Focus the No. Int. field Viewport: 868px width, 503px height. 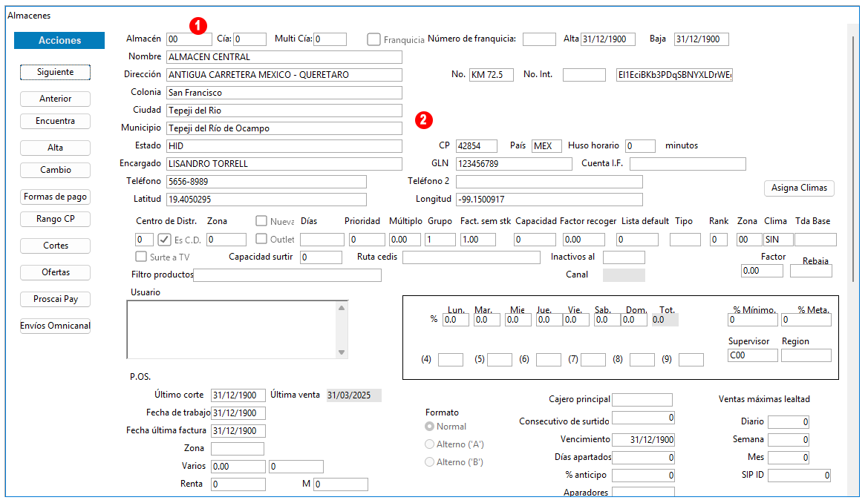pos(584,75)
